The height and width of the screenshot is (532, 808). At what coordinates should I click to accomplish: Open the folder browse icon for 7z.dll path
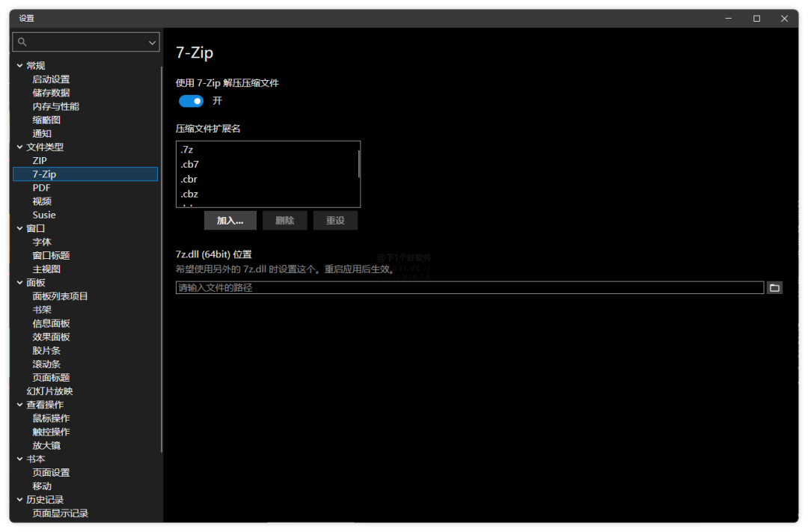tap(774, 287)
